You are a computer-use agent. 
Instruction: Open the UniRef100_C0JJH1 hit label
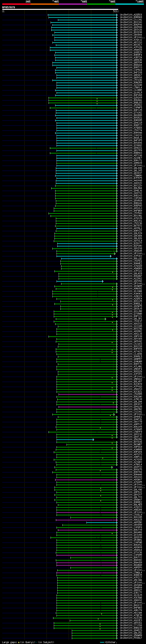[131, 20]
